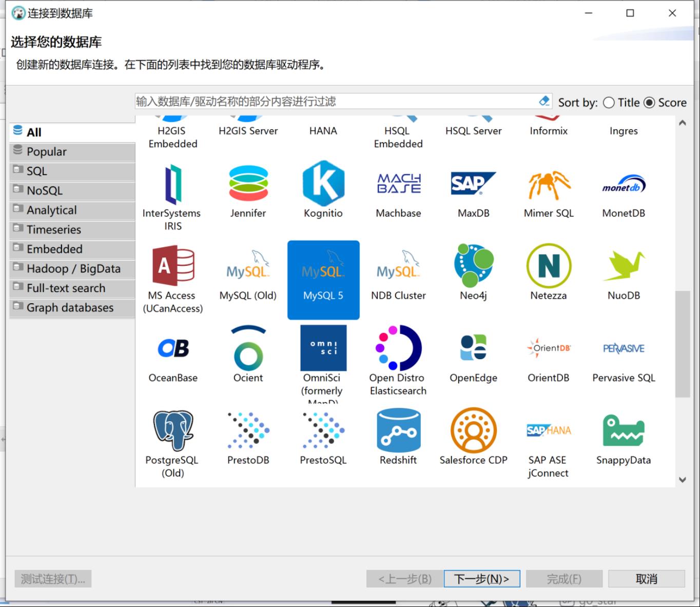This screenshot has height=607, width=700.
Task: Click the 测试连接(T)... button
Action: [x=53, y=579]
